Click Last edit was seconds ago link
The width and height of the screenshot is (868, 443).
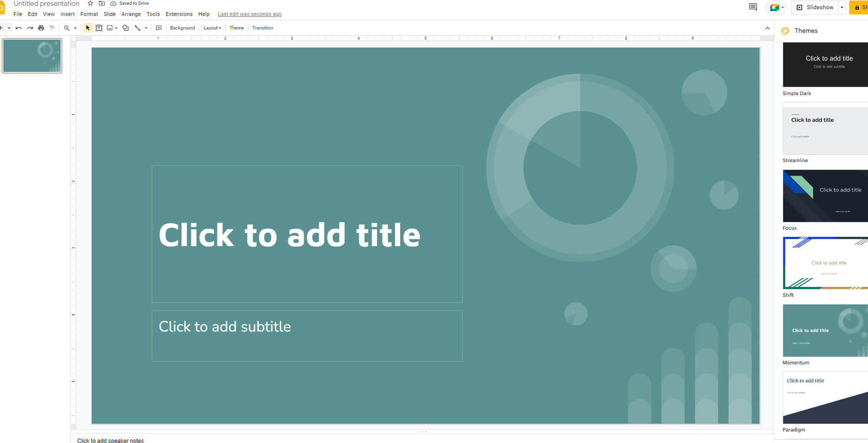(250, 14)
